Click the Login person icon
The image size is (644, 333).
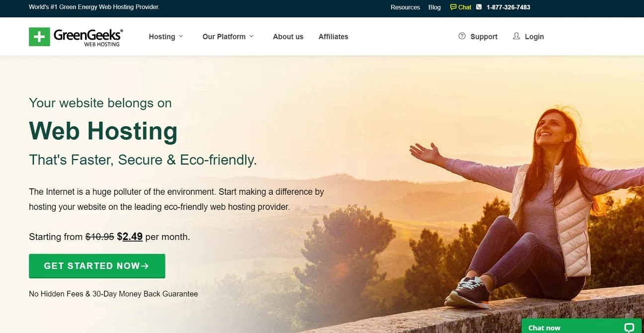point(516,36)
